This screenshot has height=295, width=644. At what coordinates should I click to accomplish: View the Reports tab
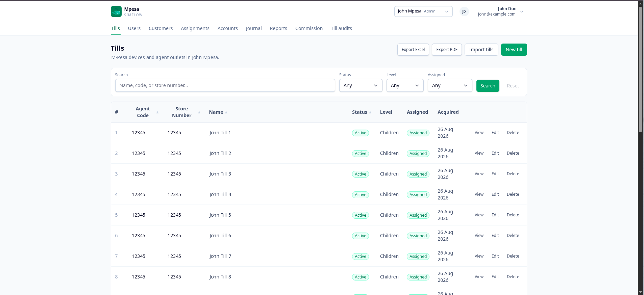[278, 28]
